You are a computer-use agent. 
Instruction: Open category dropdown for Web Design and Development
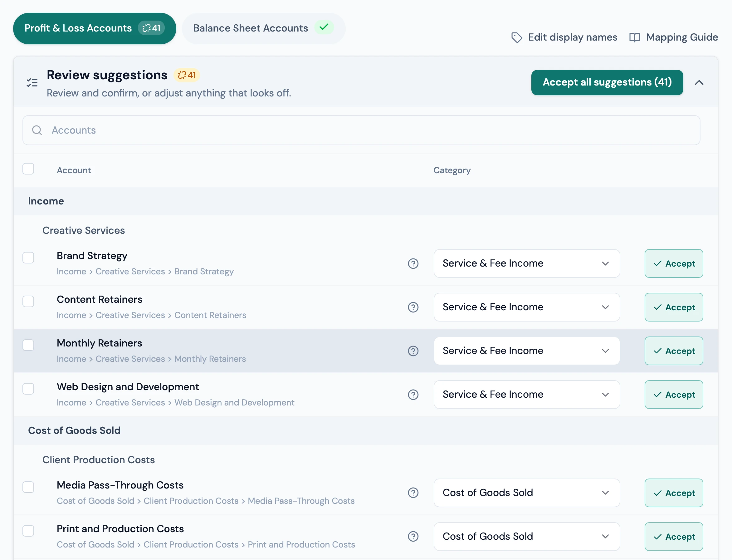point(526,394)
